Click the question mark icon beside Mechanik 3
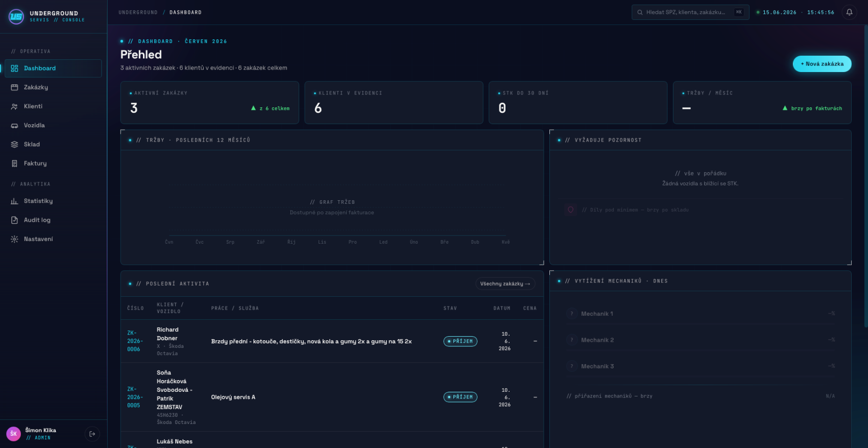This screenshot has height=448, width=868. point(571,366)
